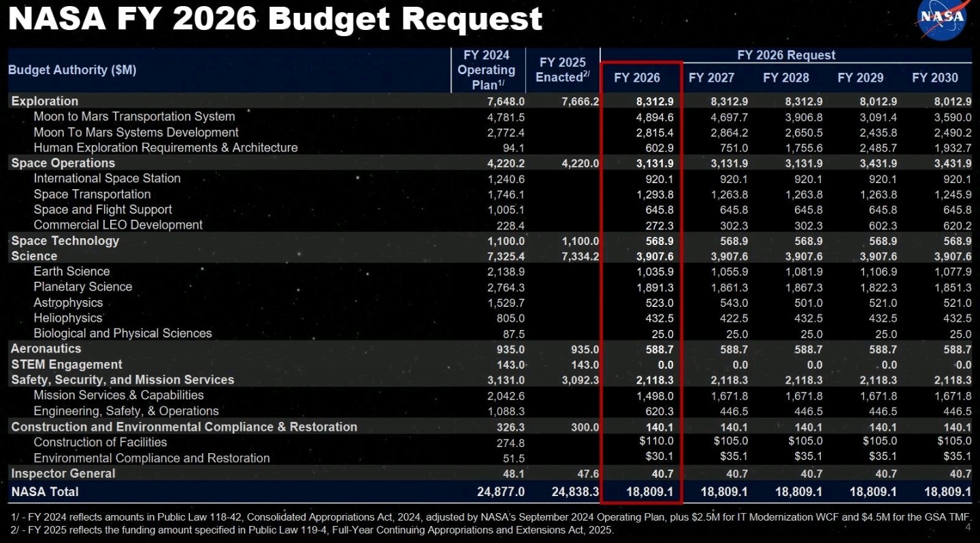The height and width of the screenshot is (543, 980).
Task: Click the FY 2026 Request group header
Action: tap(786, 55)
